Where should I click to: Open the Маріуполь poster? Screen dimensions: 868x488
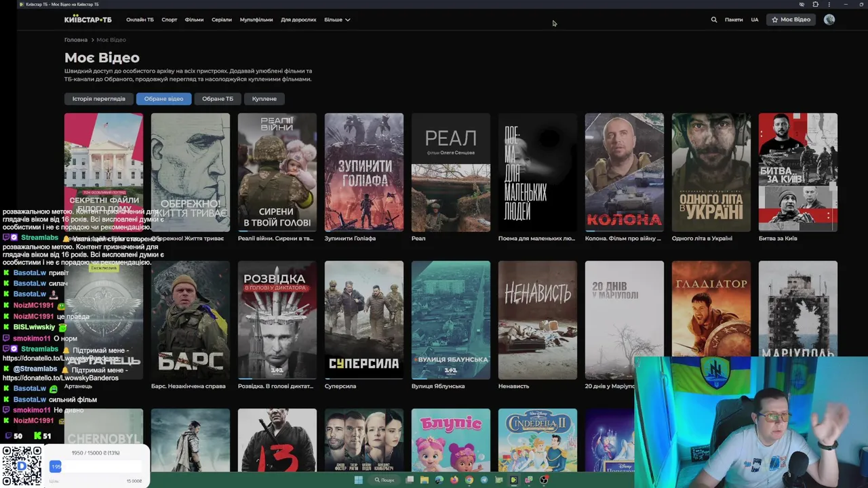click(x=798, y=308)
